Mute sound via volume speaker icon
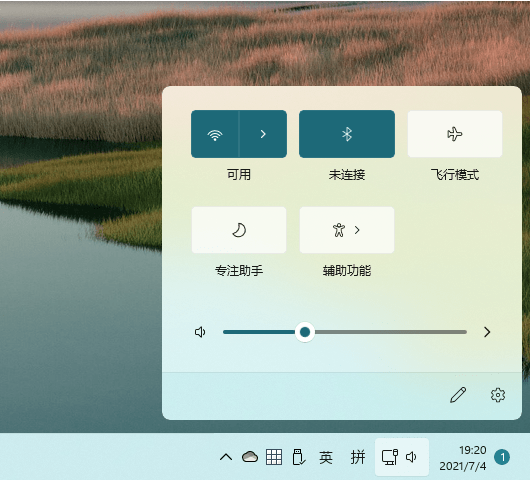531x480 pixels. [x=200, y=332]
